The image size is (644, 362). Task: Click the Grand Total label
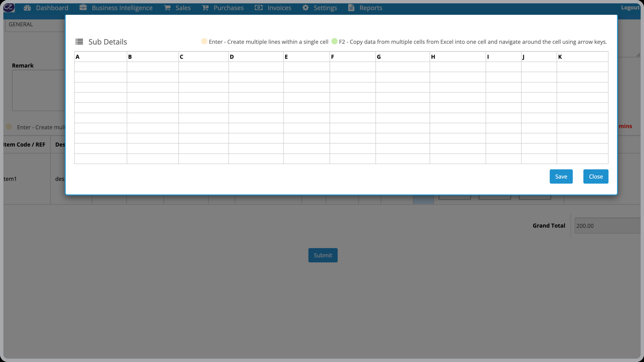(x=549, y=226)
